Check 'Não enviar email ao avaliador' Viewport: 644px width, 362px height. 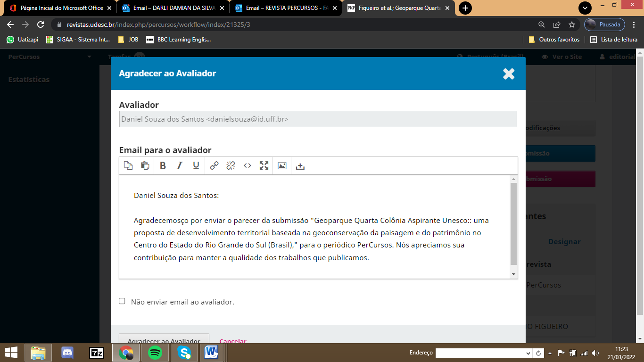click(x=122, y=301)
